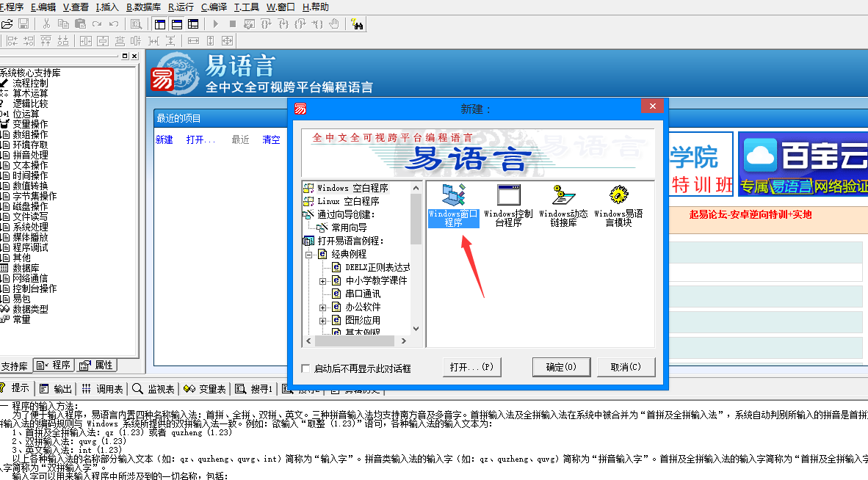The height and width of the screenshot is (480, 868).
Task: Click the paste clipboard toolbar icon
Action: pos(80,23)
